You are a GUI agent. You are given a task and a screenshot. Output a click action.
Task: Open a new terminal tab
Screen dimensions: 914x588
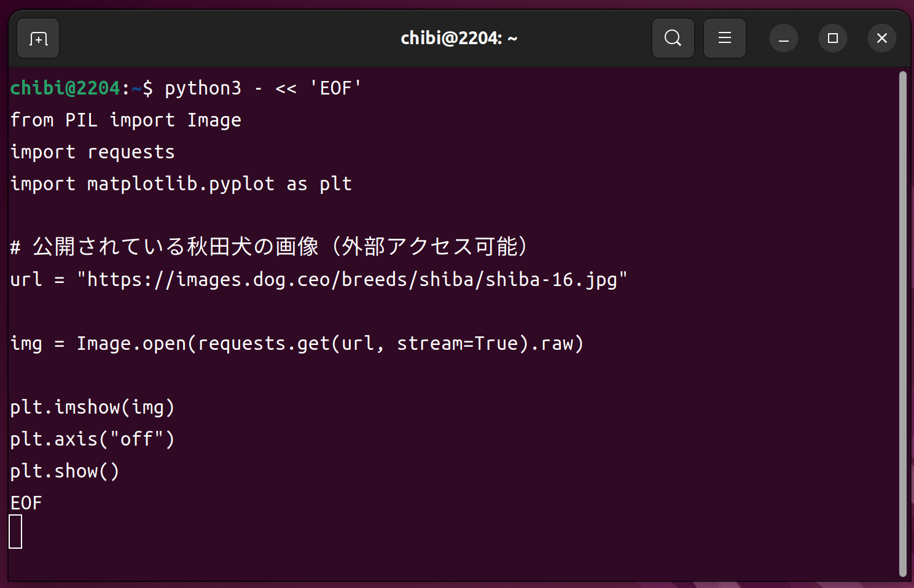pyautogui.click(x=38, y=39)
